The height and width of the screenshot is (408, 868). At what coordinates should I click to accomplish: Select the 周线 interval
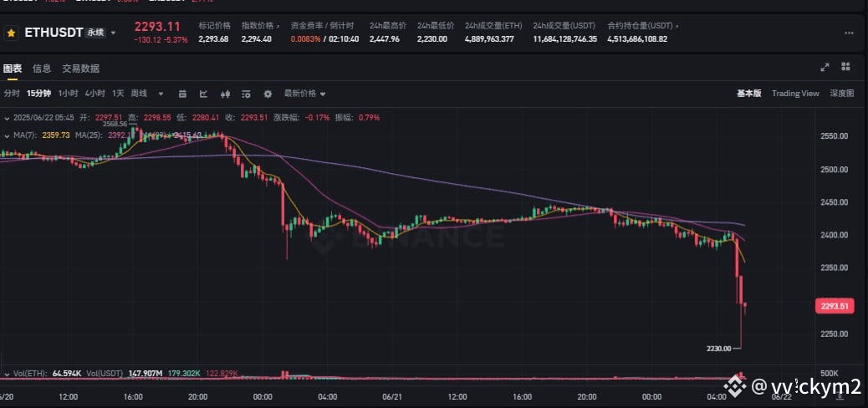pyautogui.click(x=139, y=94)
